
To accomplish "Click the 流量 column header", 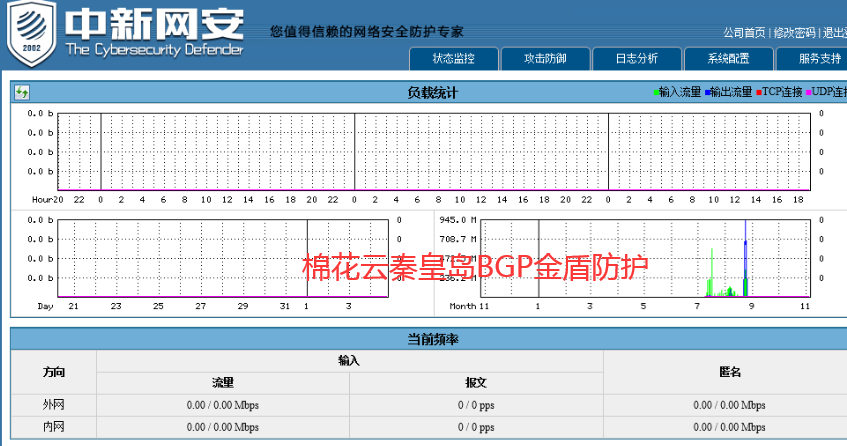I will [x=223, y=383].
